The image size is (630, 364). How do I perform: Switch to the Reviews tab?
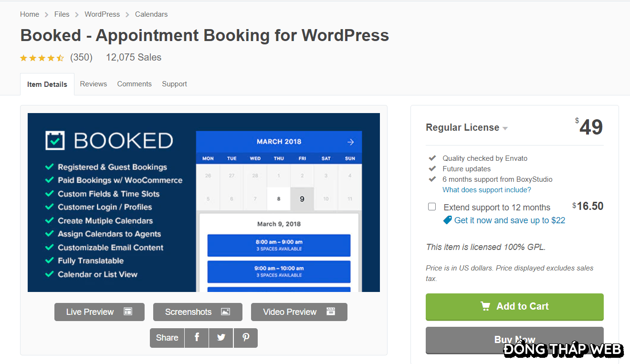coord(94,84)
